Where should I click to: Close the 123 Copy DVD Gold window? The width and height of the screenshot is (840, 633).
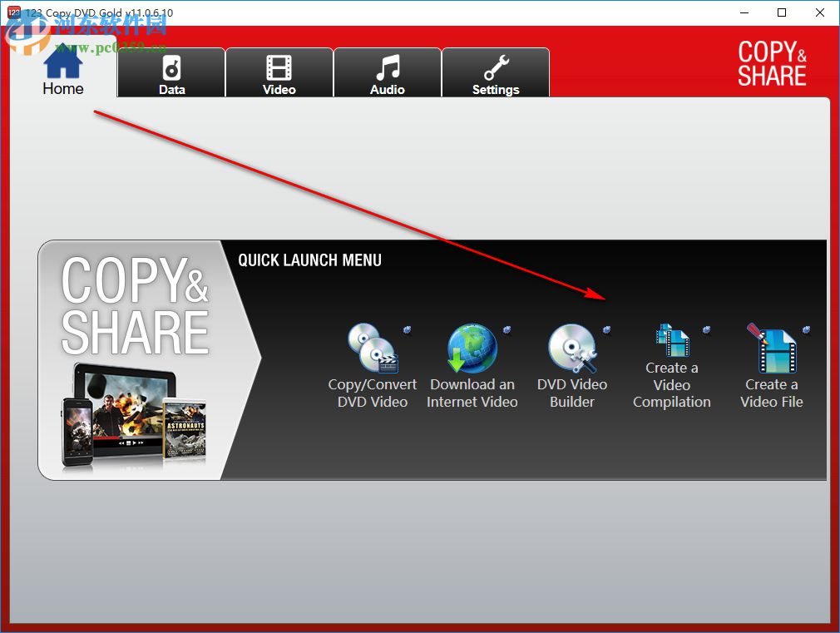coord(820,12)
